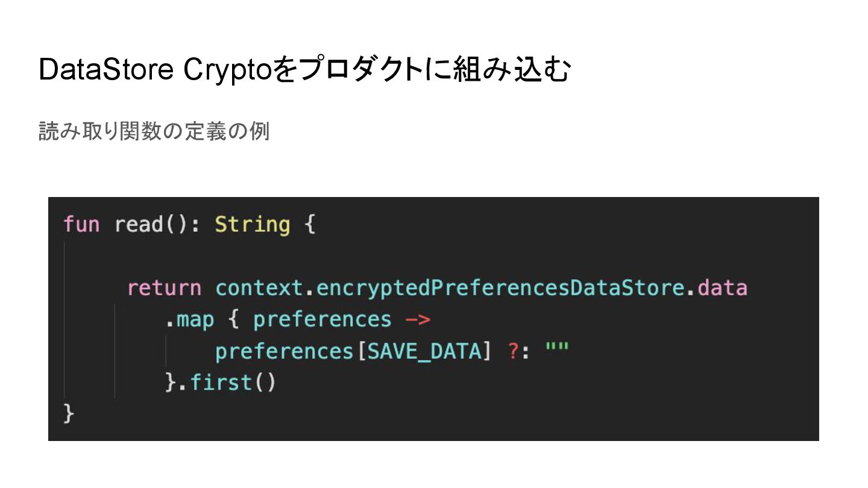The height and width of the screenshot is (488, 868).
Task: Click the red "->" lambda arrow
Action: click(417, 320)
